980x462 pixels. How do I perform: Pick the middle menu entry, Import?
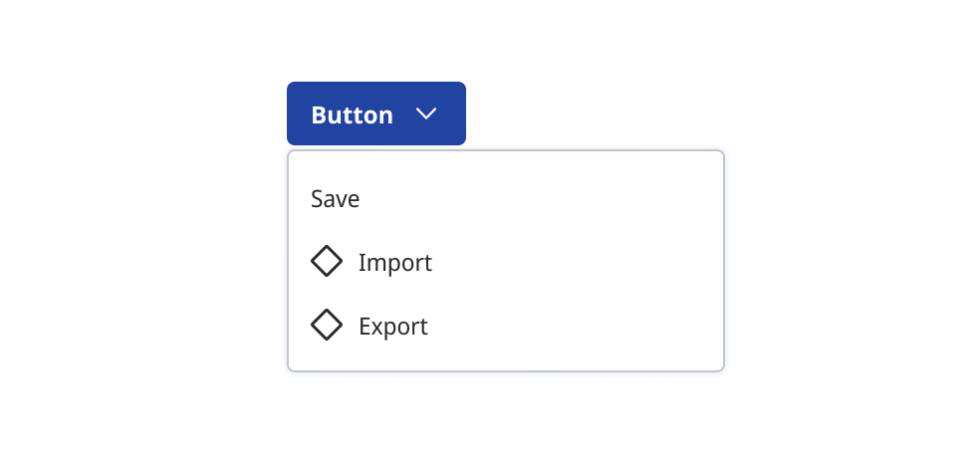[x=505, y=263]
